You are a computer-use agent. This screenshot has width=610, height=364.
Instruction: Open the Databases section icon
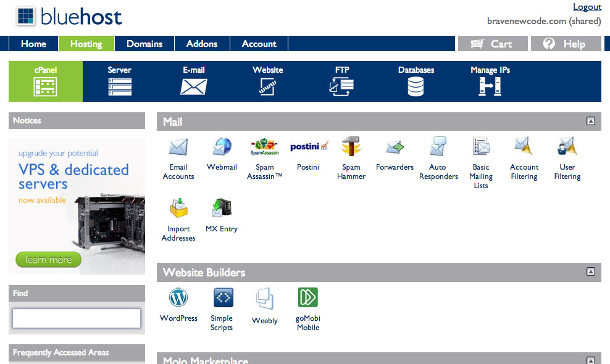tap(416, 83)
